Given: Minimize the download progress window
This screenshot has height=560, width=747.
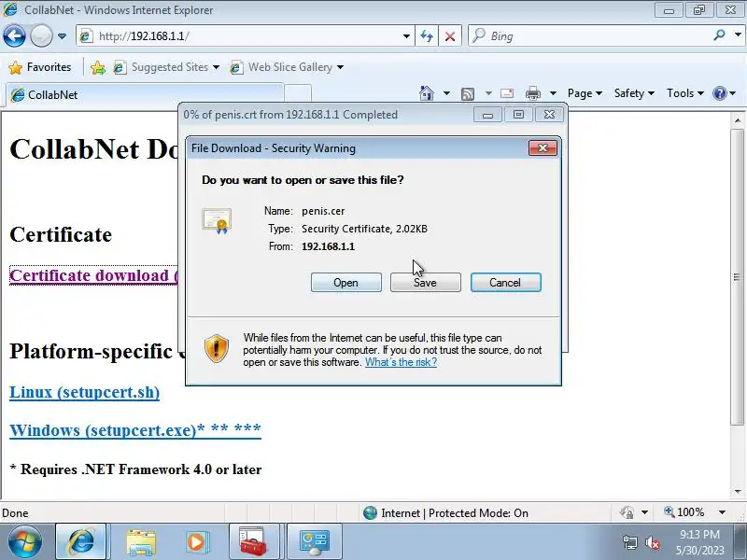Looking at the screenshot, I should pos(487,115).
